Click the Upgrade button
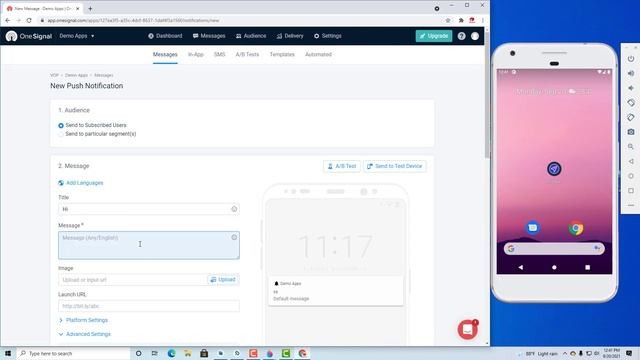Viewport: 640px width, 360px height. 434,36
